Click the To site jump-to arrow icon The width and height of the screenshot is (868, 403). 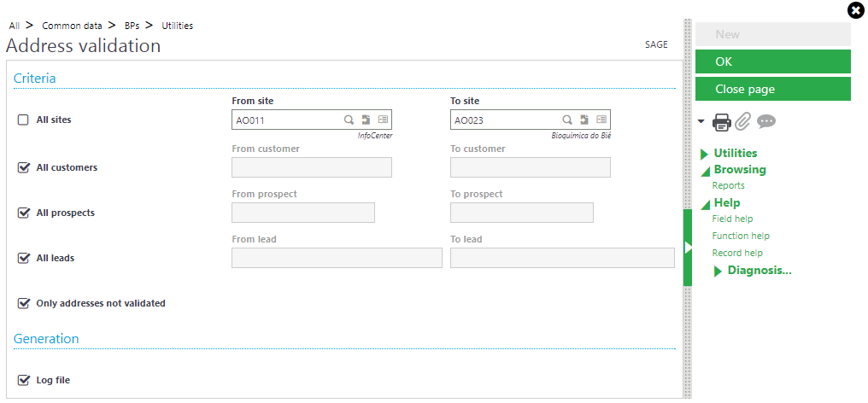(584, 120)
